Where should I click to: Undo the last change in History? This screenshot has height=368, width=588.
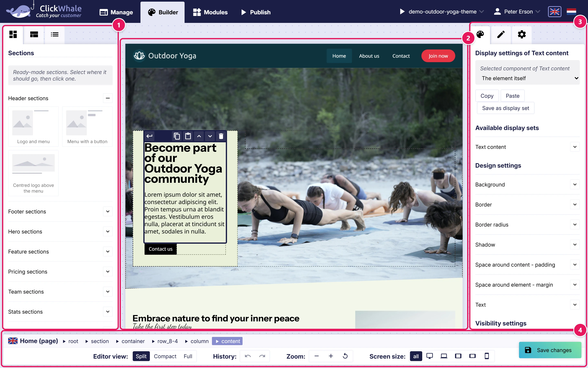tap(248, 356)
